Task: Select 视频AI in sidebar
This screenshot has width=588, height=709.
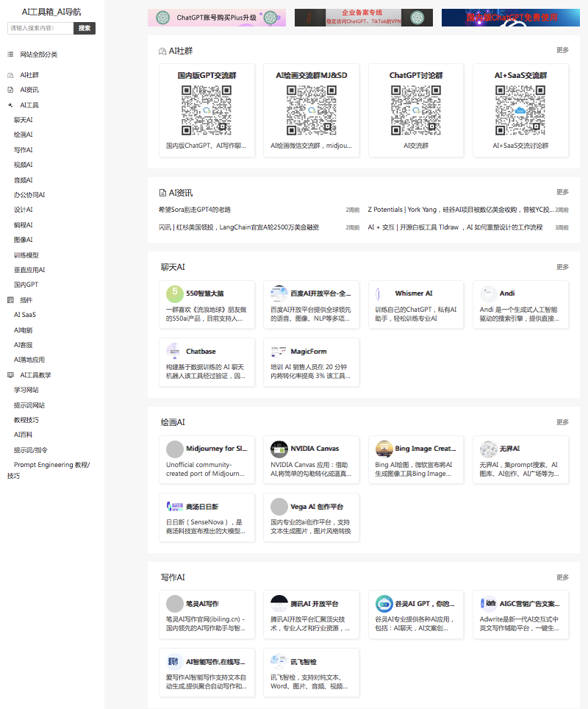Action: pos(23,165)
